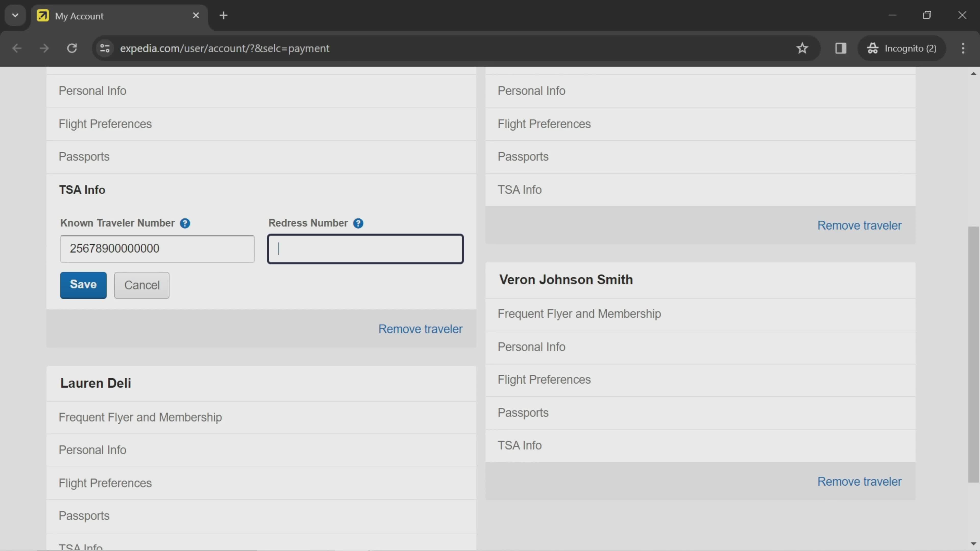Expand Personal Info in top-right traveler card

tap(700, 91)
